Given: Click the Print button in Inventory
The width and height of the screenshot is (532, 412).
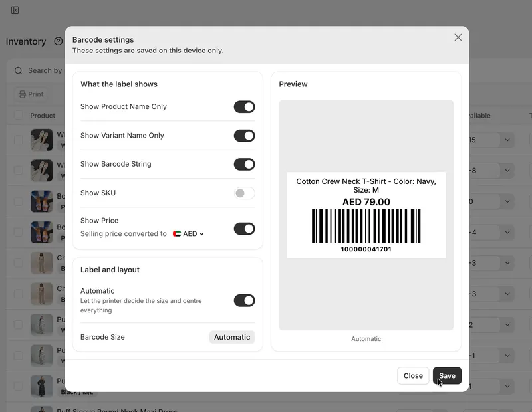Looking at the screenshot, I should tap(31, 94).
